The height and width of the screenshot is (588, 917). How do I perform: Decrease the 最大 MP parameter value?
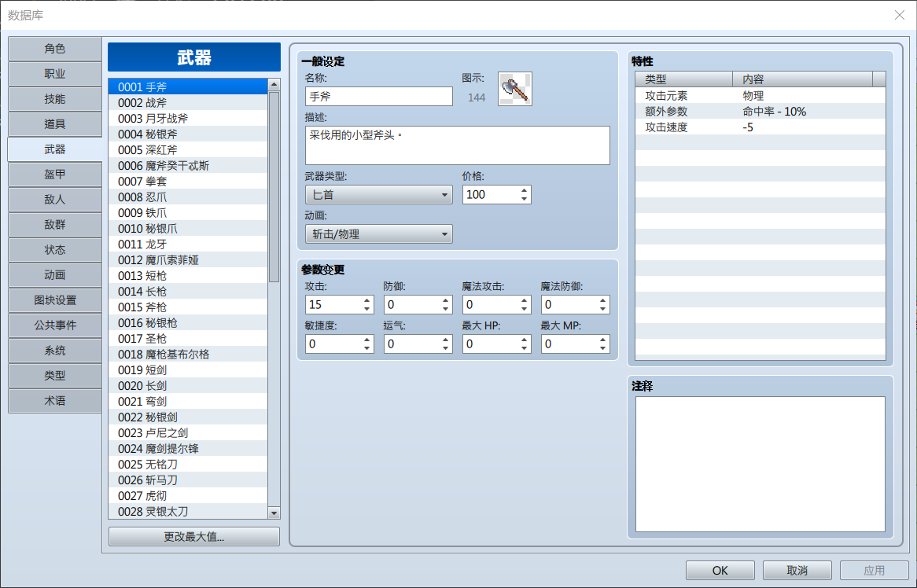coord(602,348)
